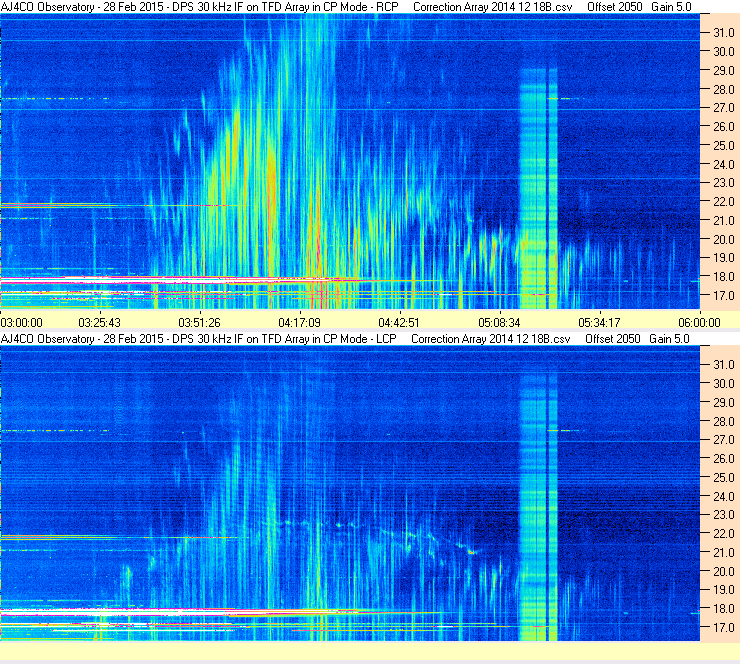Click 'Offset 2050' in the LCP title

click(x=613, y=339)
